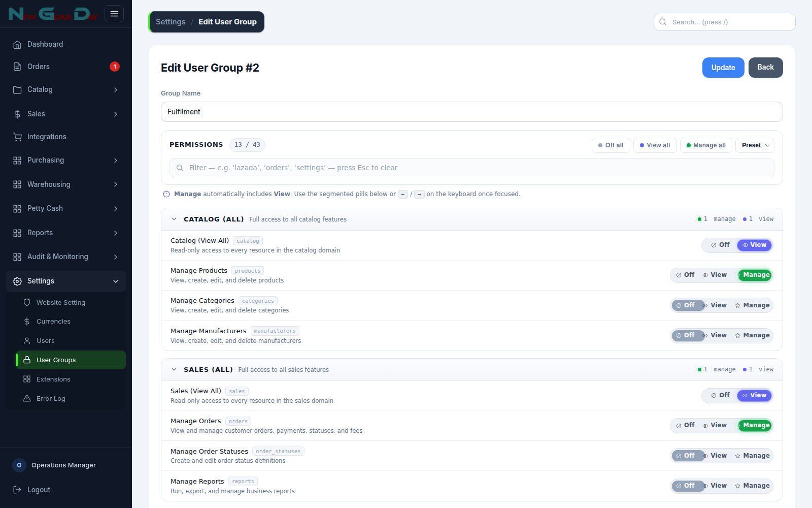Open the Website Setting submenu item
This screenshot has height=508, width=812.
(71, 302)
